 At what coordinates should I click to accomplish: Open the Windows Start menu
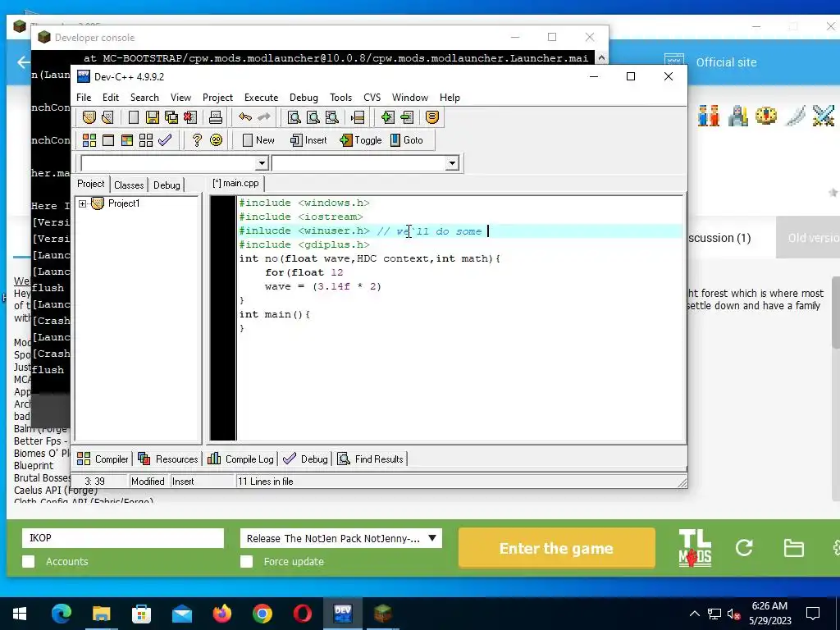click(x=20, y=614)
